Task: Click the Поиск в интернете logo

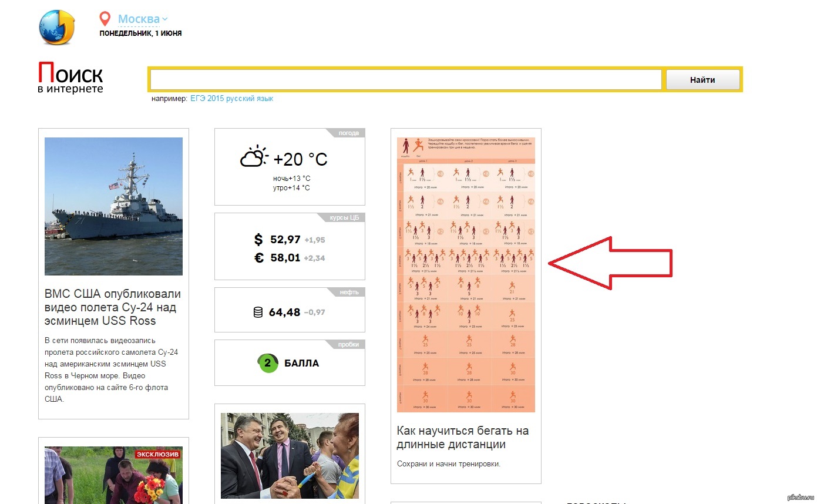Action: 70,78
